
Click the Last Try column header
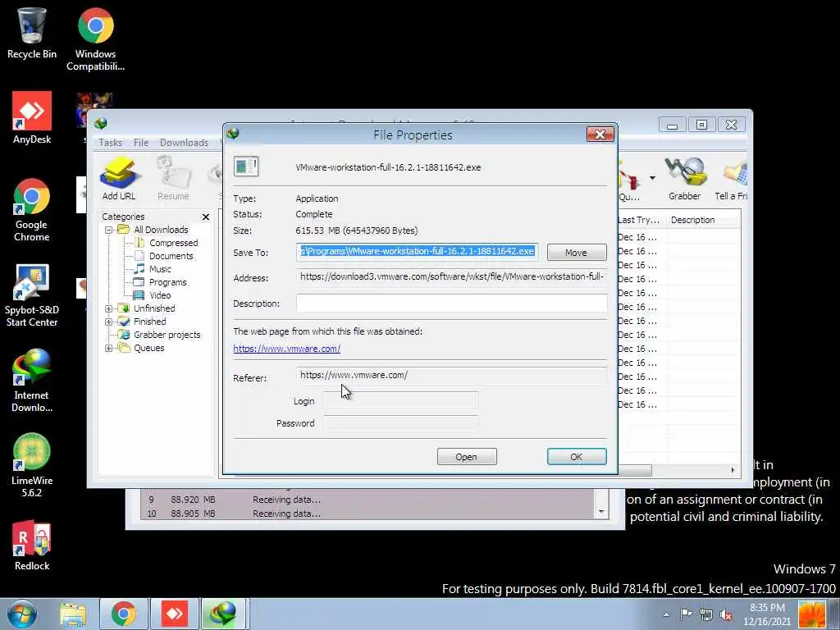pos(641,220)
